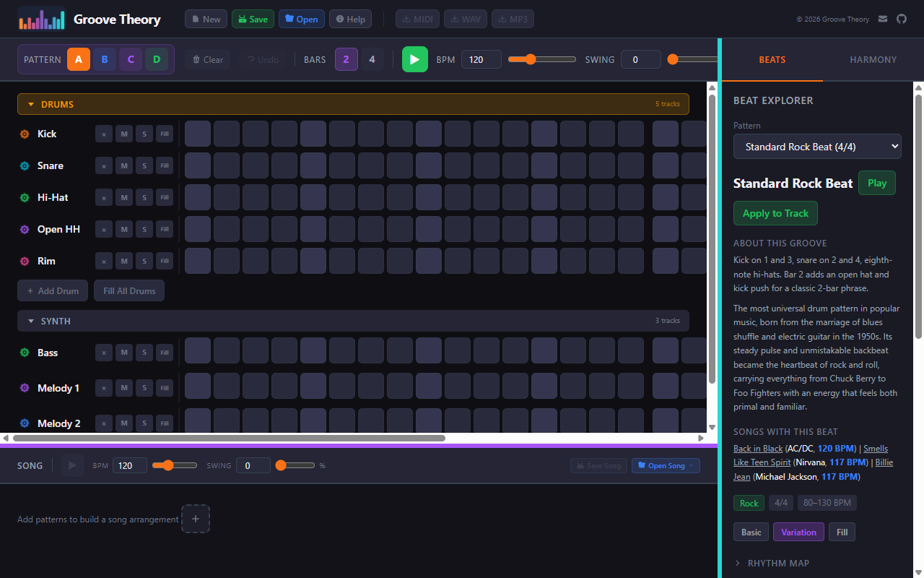Click the envelope contact icon top right

[882, 19]
